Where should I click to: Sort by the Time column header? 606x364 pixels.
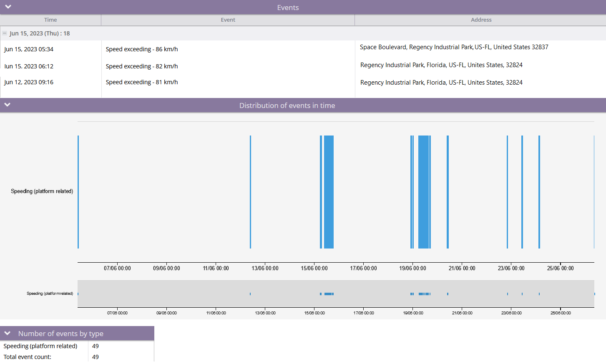tap(50, 20)
